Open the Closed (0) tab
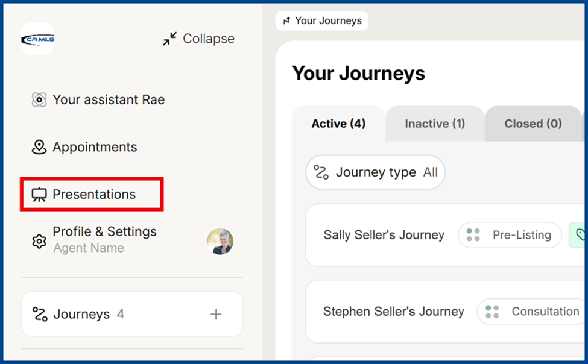The height and width of the screenshot is (364, 588). point(533,124)
